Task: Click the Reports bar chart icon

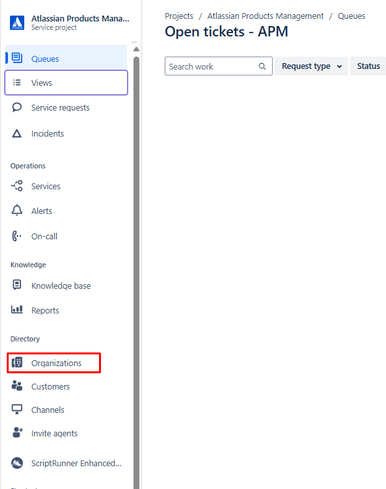Action: pyautogui.click(x=17, y=309)
